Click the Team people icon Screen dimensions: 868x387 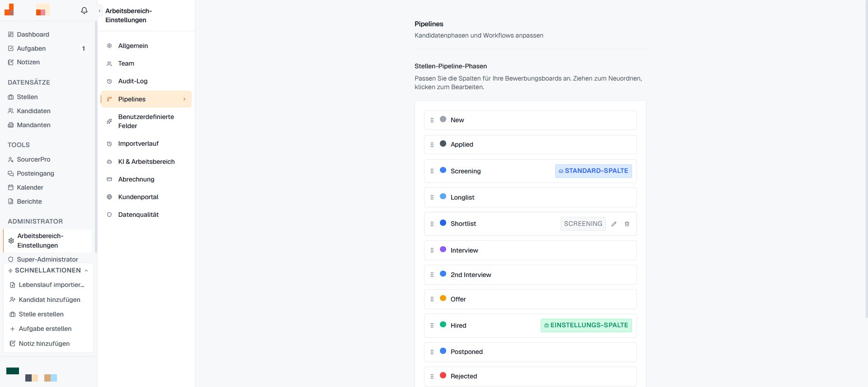click(109, 64)
